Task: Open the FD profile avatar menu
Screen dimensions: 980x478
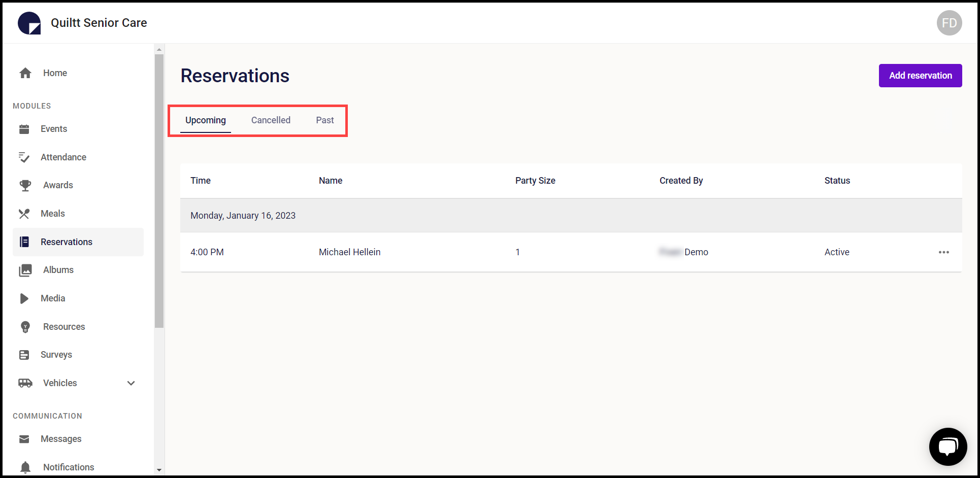Action: (949, 22)
